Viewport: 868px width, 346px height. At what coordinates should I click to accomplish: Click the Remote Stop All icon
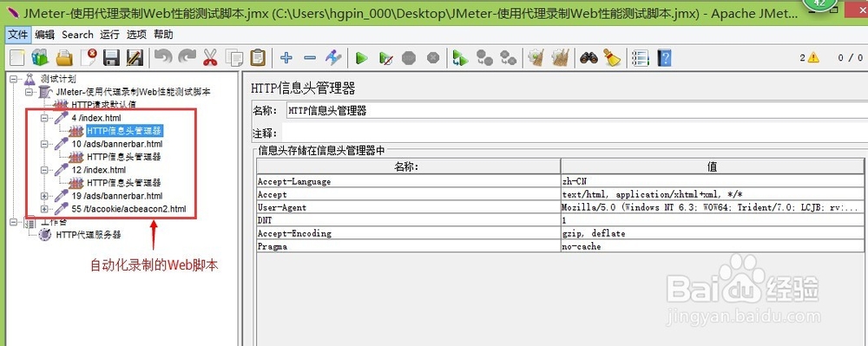tap(485, 57)
